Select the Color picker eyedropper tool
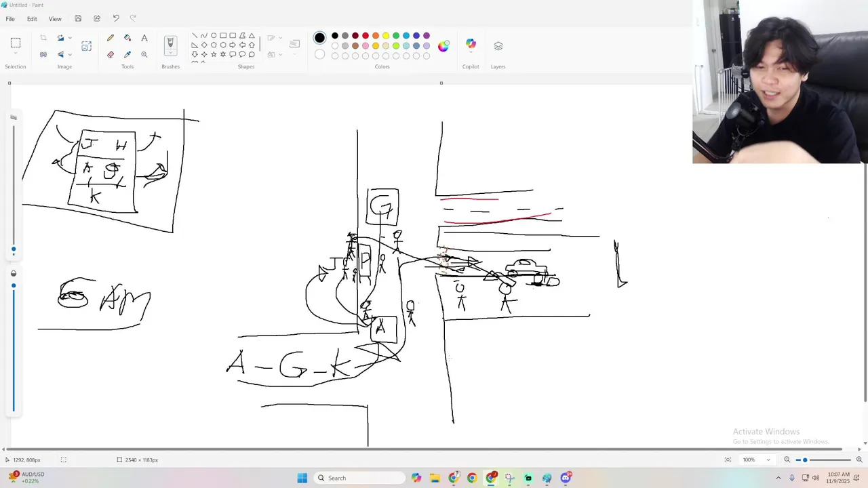The width and height of the screenshot is (868, 488). [x=127, y=54]
